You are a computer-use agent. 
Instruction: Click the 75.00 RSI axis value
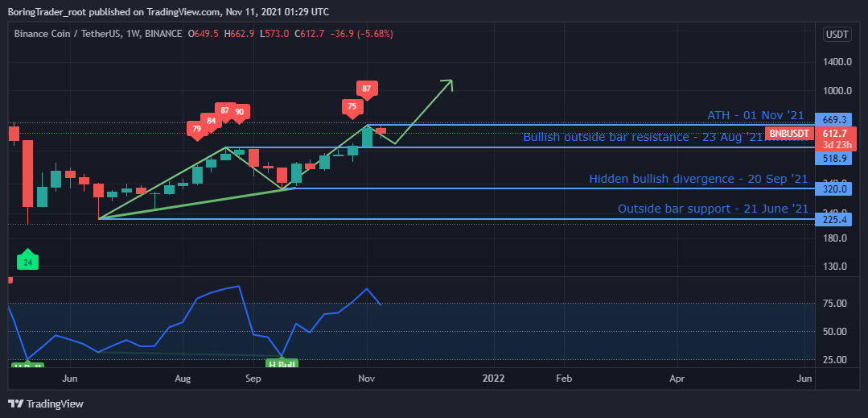coord(836,304)
